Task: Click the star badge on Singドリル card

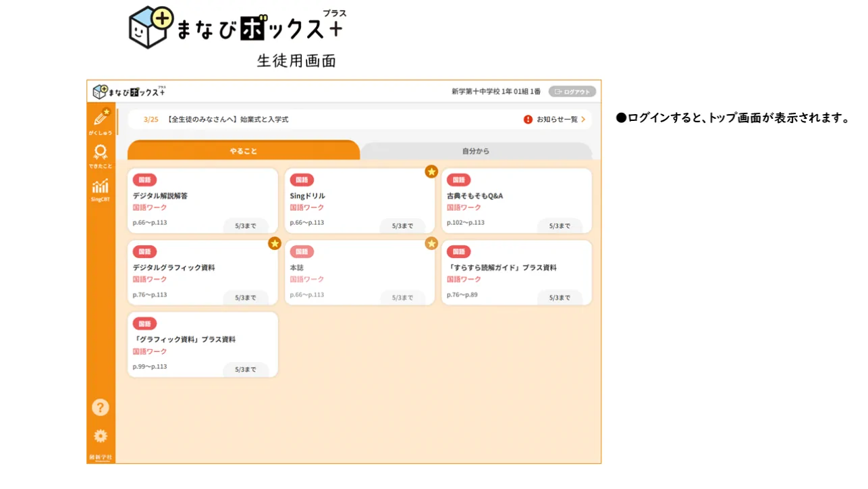Action: 431,172
